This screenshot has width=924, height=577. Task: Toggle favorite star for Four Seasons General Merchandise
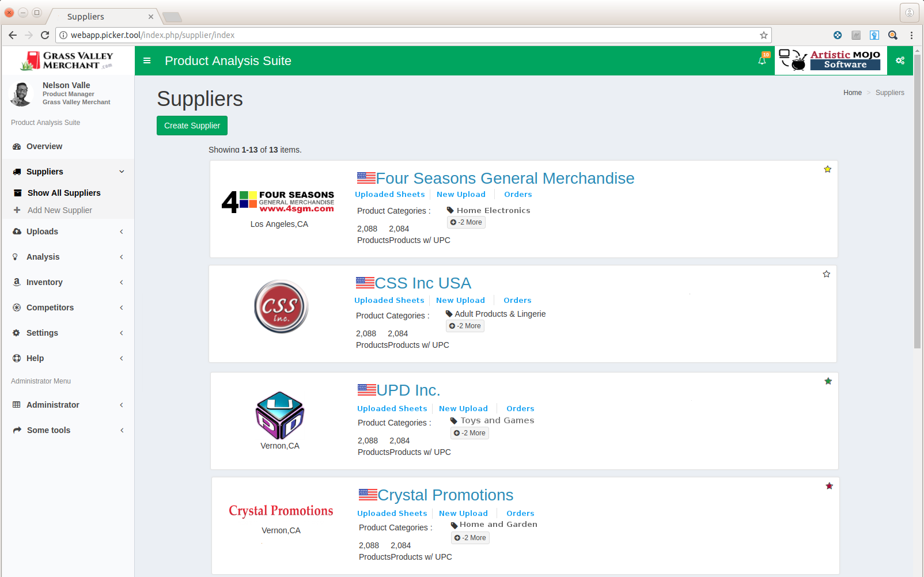pos(828,169)
